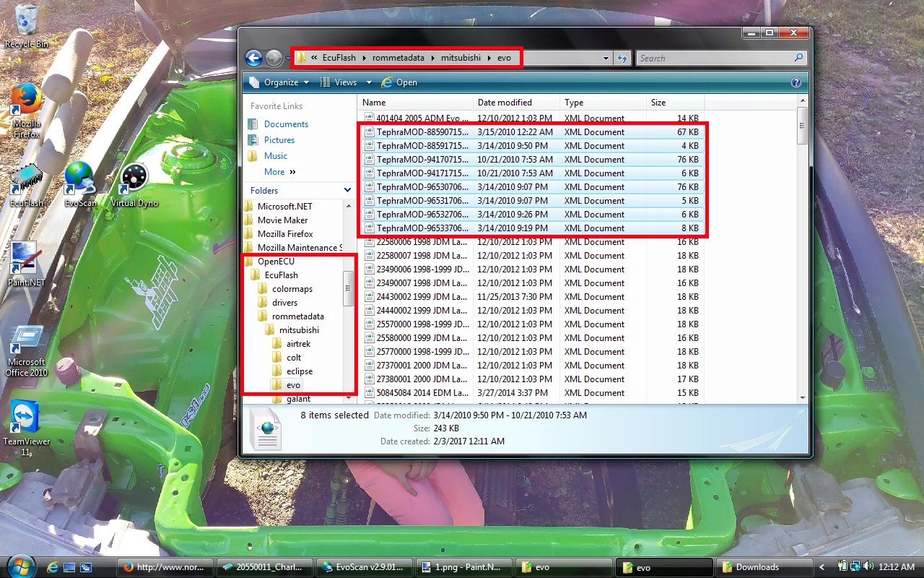
Task: Launch Virtual Dyno desktop shortcut
Action: (134, 186)
